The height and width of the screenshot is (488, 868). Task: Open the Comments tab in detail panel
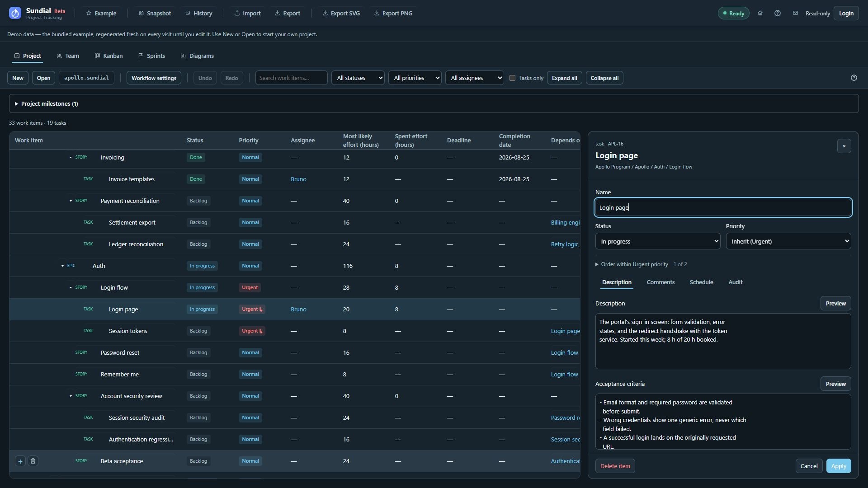tap(660, 282)
